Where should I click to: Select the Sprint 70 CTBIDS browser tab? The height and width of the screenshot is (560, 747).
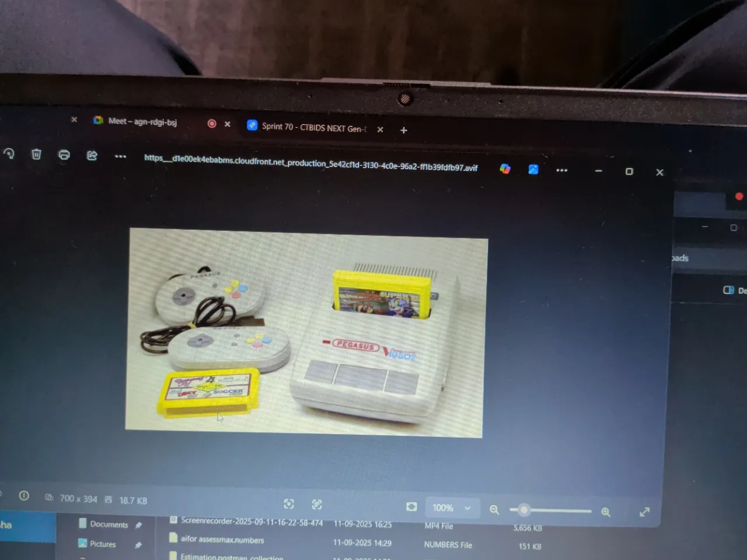[313, 127]
